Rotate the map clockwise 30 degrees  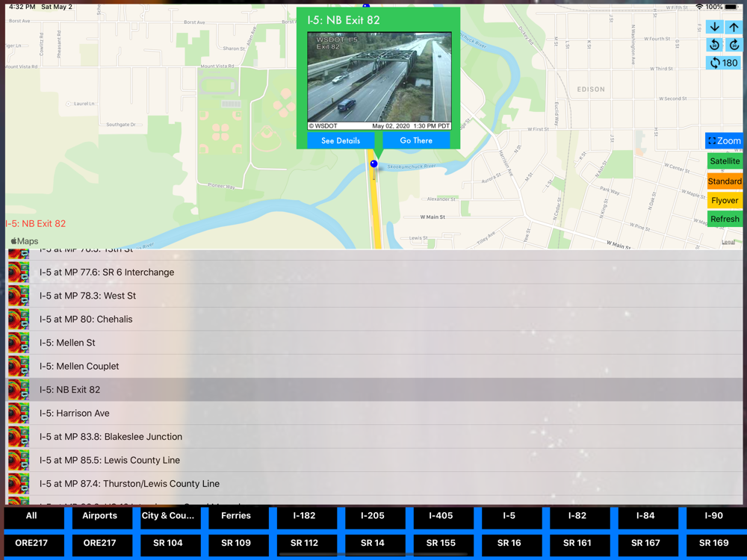coord(734,46)
